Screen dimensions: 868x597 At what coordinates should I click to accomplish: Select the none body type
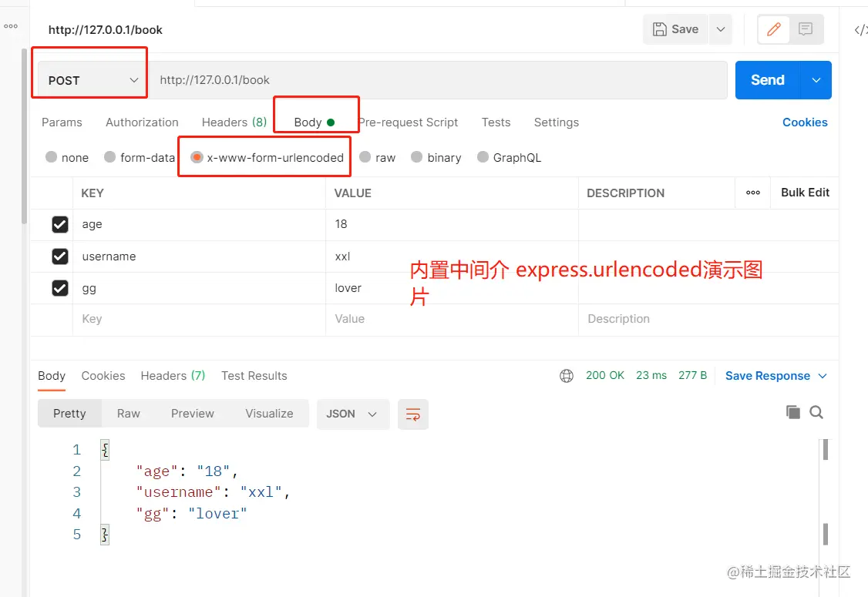coord(52,157)
